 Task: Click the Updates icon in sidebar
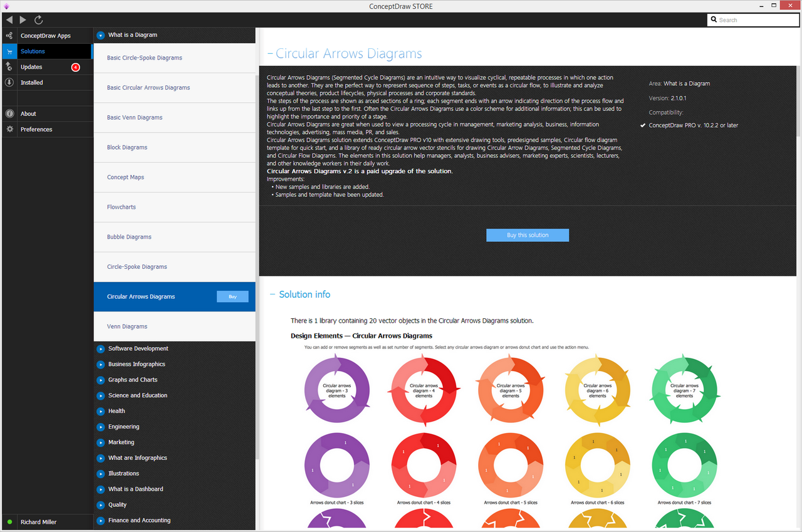pos(9,66)
